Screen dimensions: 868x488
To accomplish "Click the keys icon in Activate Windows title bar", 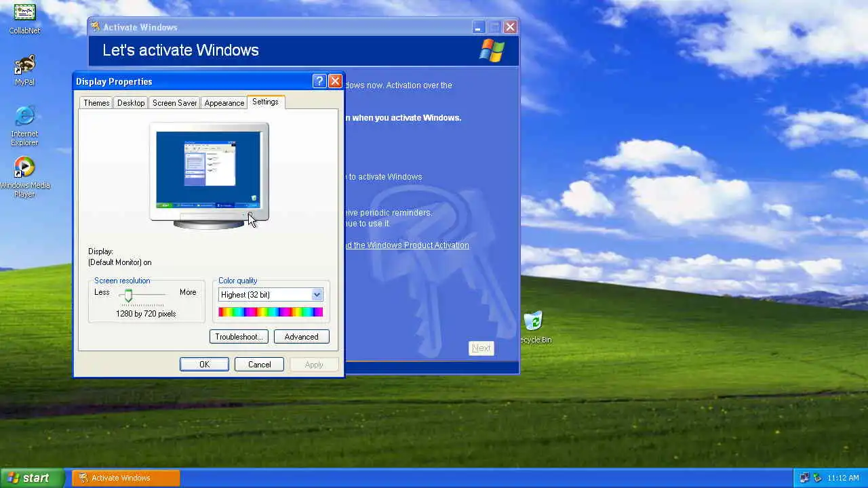I will (96, 27).
